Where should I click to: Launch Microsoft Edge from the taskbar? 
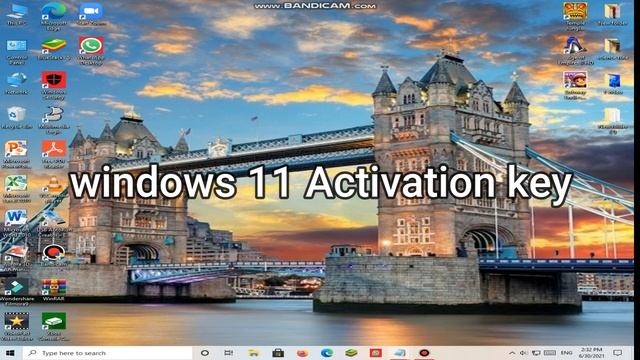327,353
